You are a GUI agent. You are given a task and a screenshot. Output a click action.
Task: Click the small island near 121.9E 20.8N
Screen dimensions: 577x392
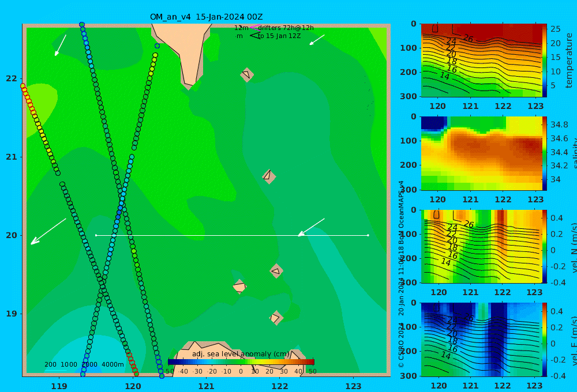pyautogui.click(x=269, y=176)
